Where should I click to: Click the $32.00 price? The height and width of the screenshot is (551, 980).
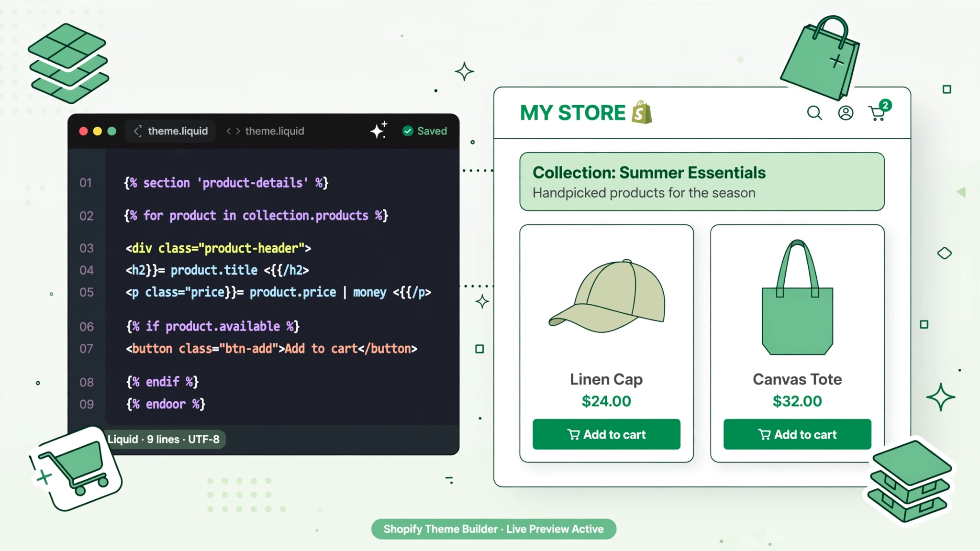click(797, 401)
